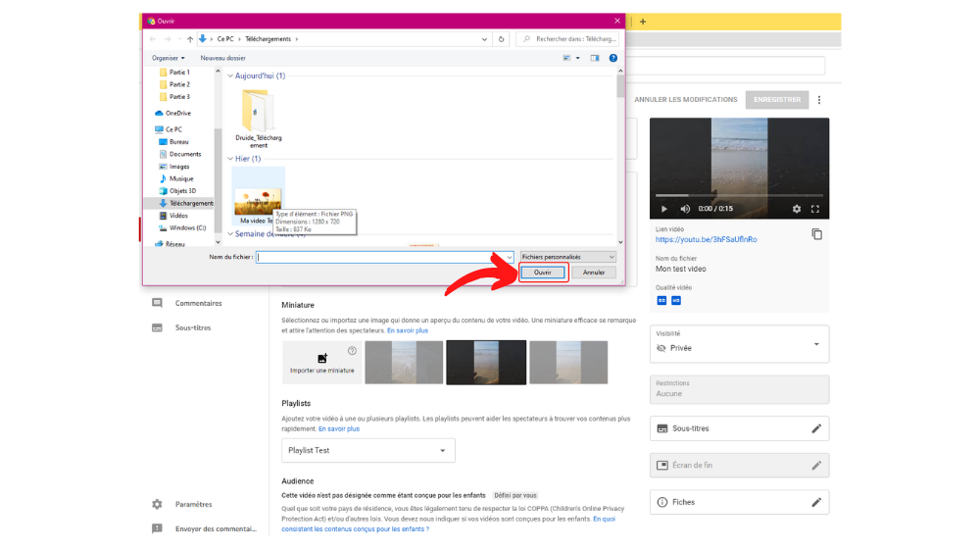Select Images in the navigation tree
980x549 pixels.
(x=174, y=167)
